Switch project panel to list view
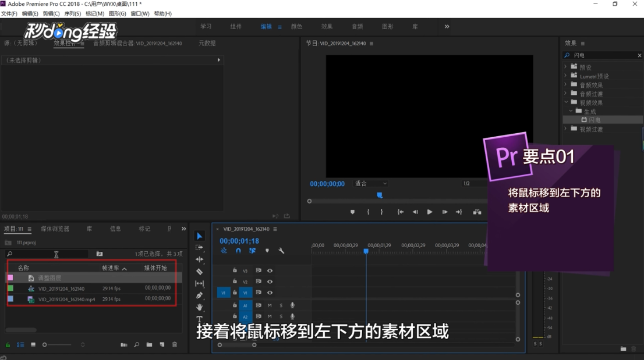This screenshot has width=644, height=360. [20, 345]
